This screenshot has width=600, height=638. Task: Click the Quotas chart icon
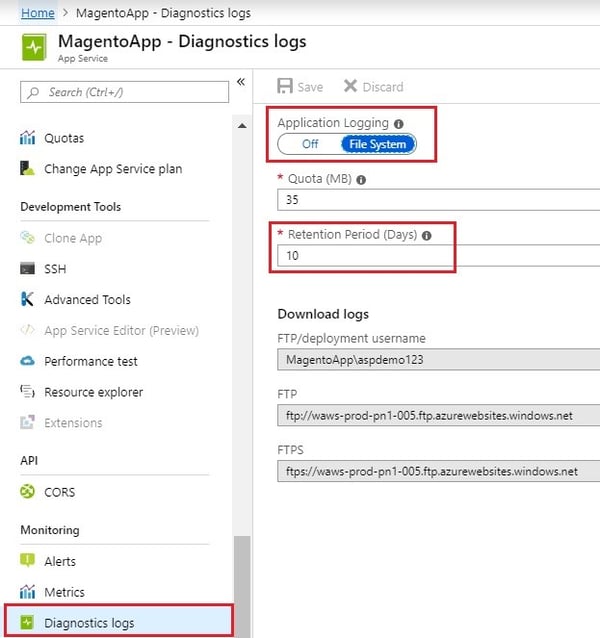(x=27, y=138)
